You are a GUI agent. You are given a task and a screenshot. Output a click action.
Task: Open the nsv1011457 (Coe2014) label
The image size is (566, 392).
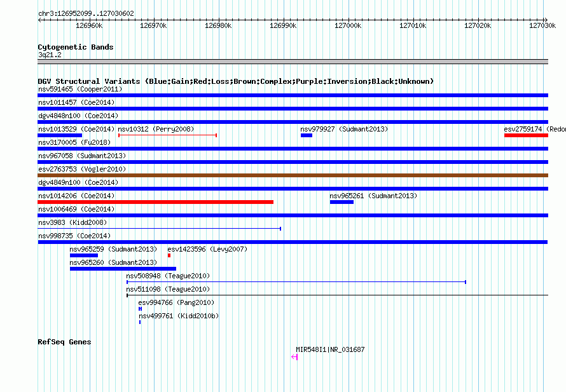click(x=76, y=102)
